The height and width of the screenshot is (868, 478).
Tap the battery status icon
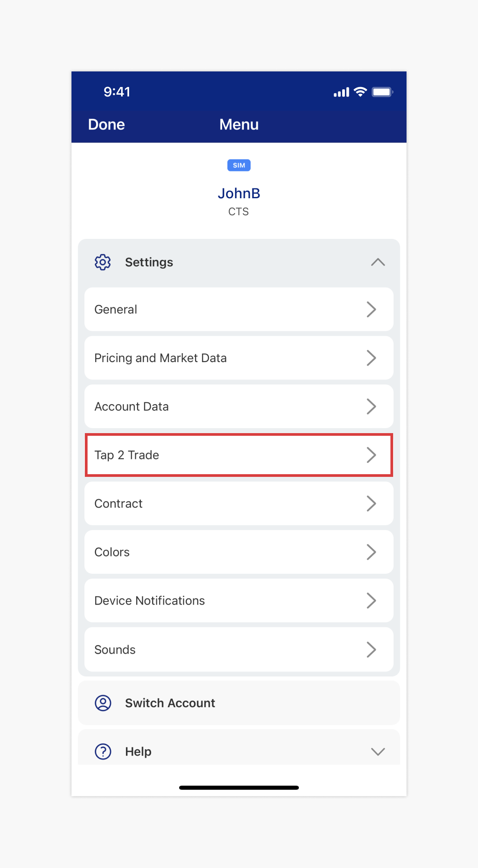click(382, 92)
